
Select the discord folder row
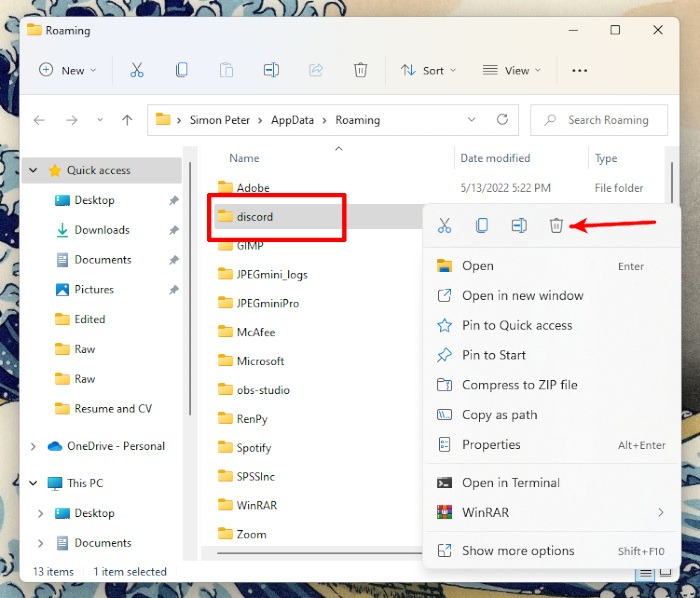318,216
